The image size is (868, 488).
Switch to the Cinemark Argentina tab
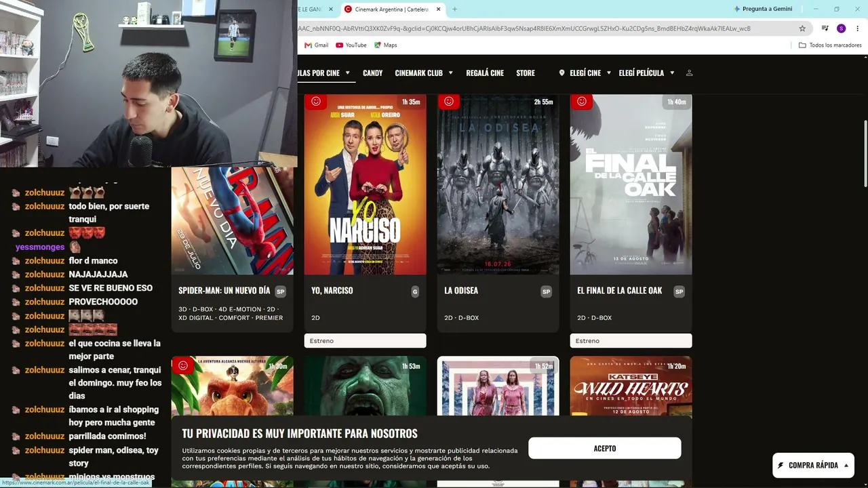click(x=393, y=9)
